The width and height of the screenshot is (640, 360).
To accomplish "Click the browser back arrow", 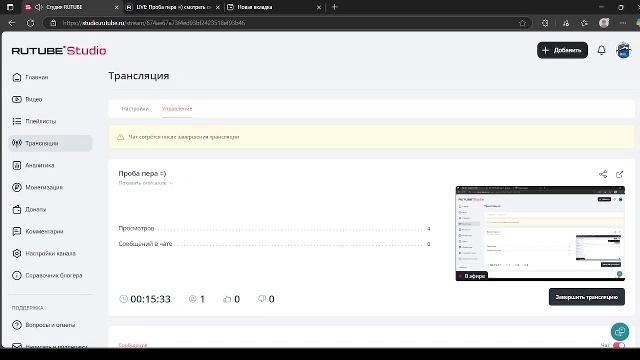I will coord(12,23).
